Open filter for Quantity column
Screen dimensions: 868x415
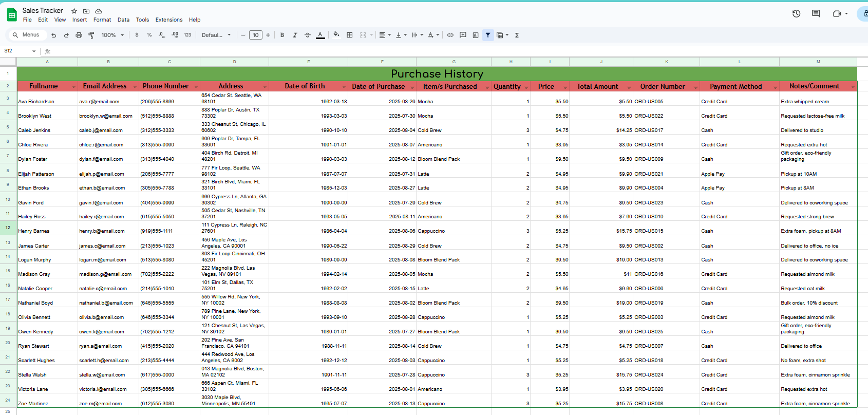pos(526,87)
